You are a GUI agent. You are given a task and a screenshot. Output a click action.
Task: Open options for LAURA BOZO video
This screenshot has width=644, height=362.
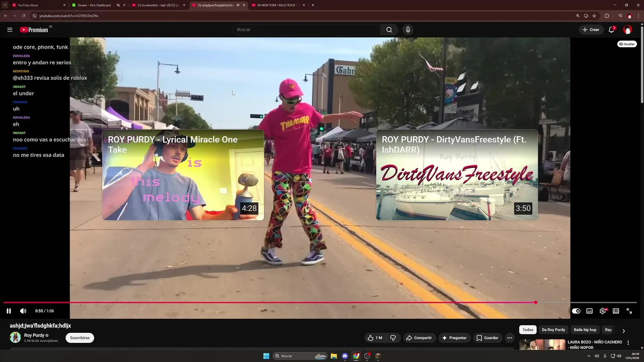(x=628, y=343)
